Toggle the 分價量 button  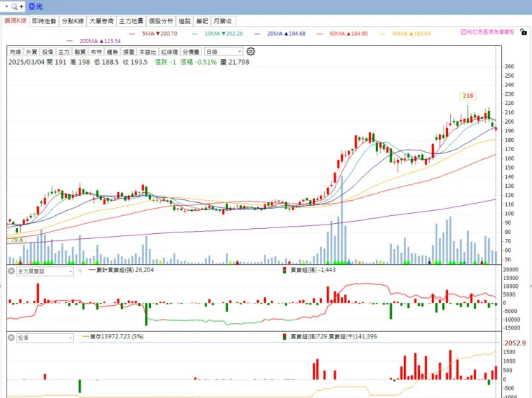(191, 52)
